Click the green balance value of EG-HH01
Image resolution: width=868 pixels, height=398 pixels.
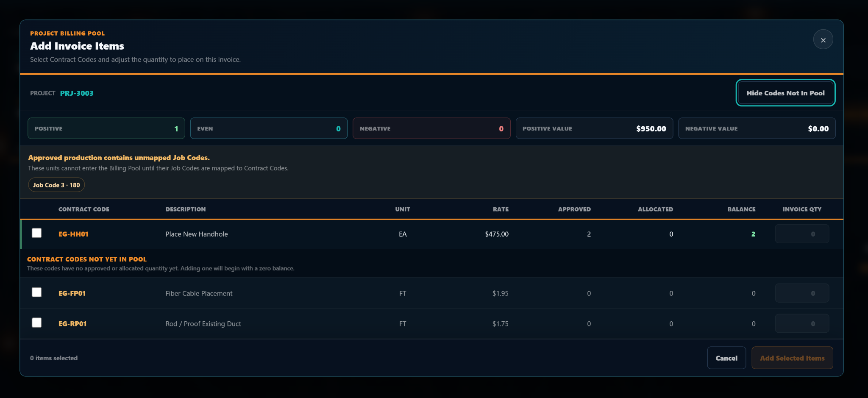point(753,234)
